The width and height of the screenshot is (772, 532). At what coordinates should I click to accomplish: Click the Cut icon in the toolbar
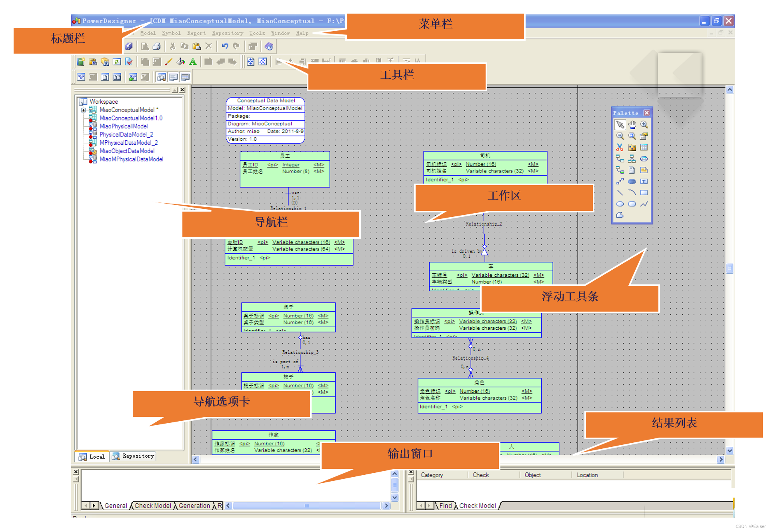pyautogui.click(x=172, y=46)
